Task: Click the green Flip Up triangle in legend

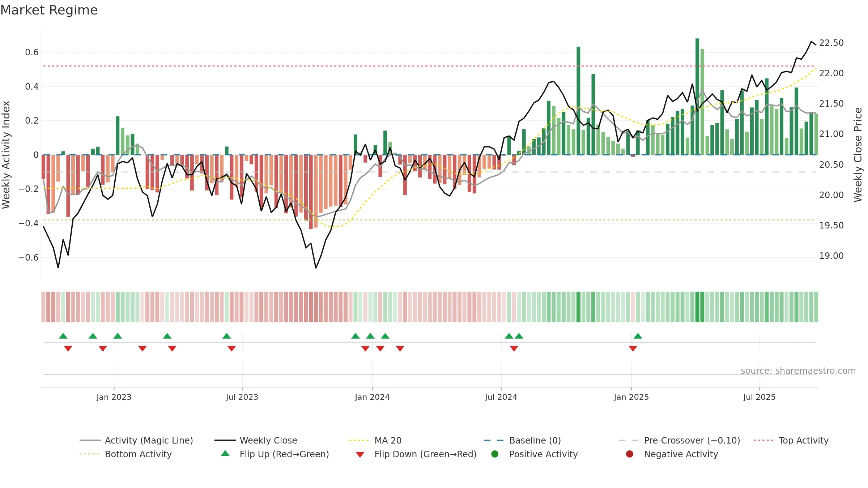Action: pyautogui.click(x=225, y=453)
